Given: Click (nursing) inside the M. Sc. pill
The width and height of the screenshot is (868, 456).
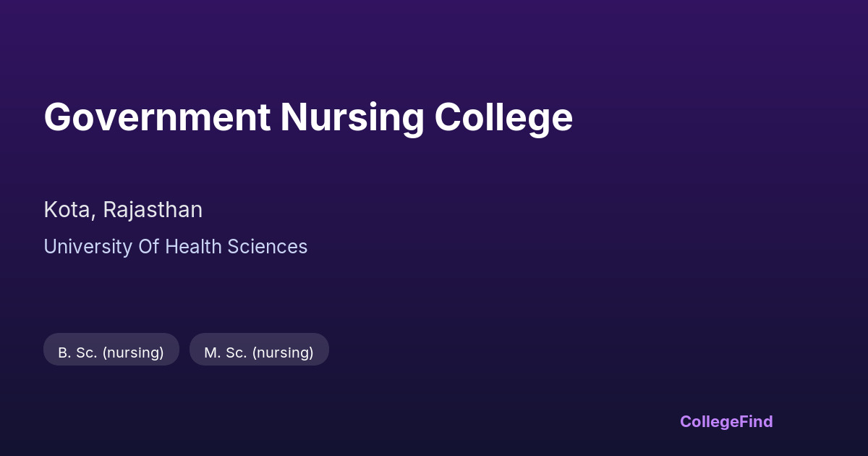Looking at the screenshot, I should point(283,352).
